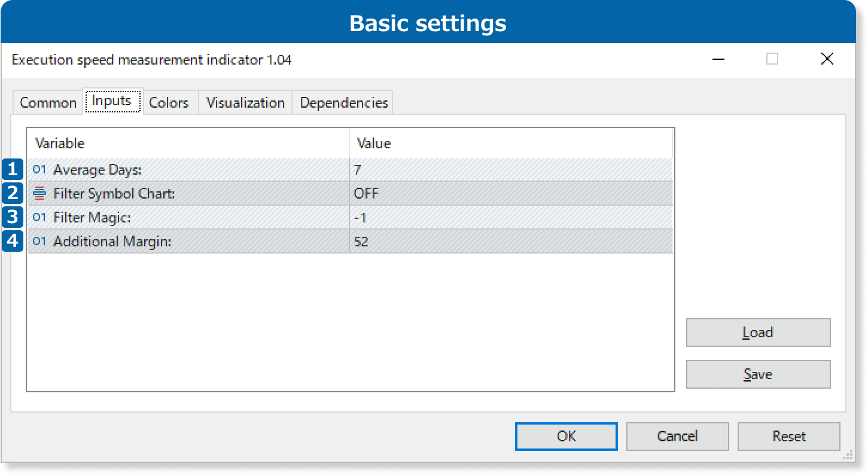
Task: Click the integer type icon beside Filter Magic
Action: 39,218
